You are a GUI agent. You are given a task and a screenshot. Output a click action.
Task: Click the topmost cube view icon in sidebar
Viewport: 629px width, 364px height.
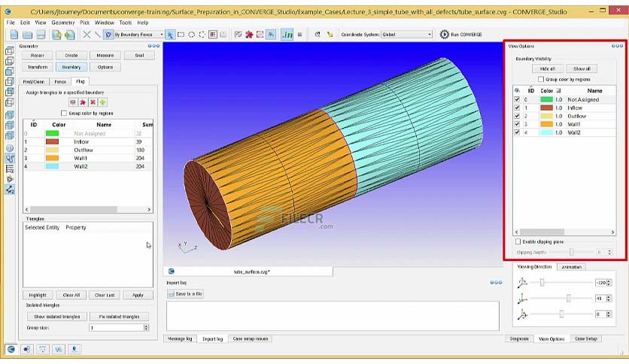(x=10, y=50)
